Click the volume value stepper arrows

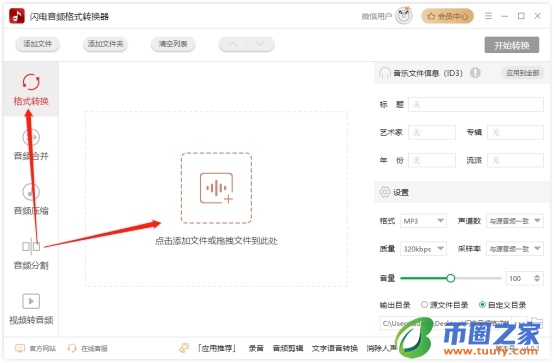537,278
